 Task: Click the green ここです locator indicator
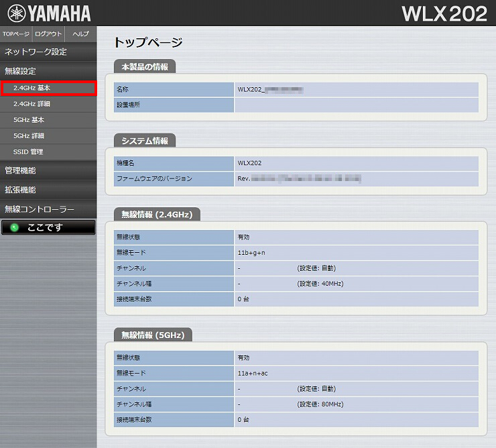click(14, 227)
